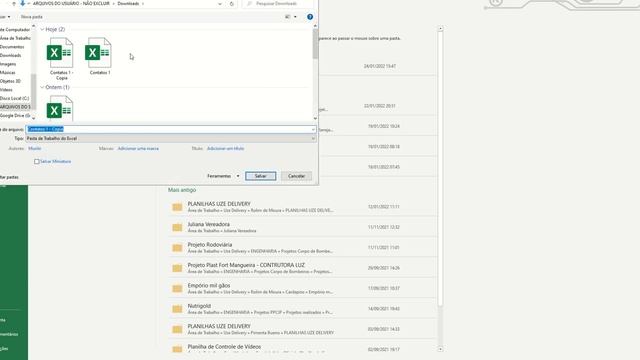
Task: Click the magnifier icon in the Pesquisar Downloads box
Action: [249, 4]
